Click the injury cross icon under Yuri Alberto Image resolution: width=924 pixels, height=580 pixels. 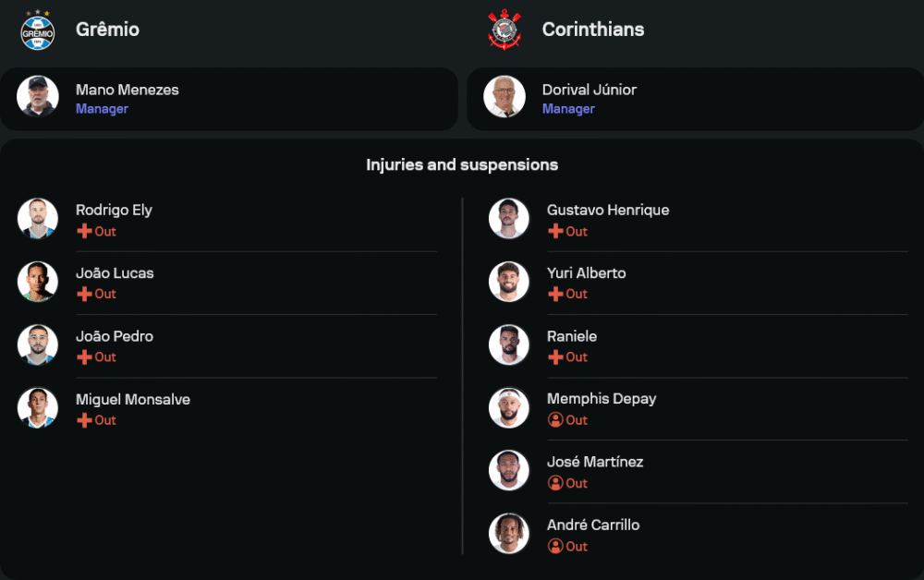(x=555, y=294)
